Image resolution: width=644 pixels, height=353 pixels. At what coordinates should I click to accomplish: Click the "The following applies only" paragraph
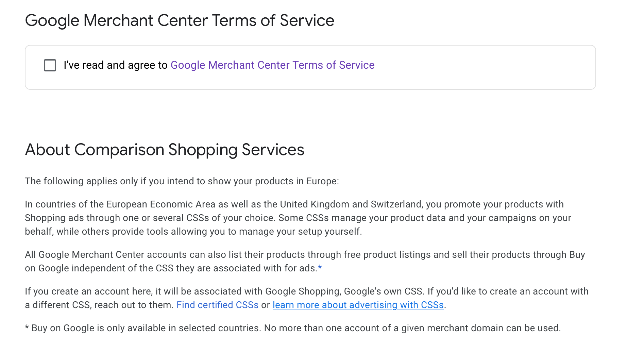[x=182, y=181]
